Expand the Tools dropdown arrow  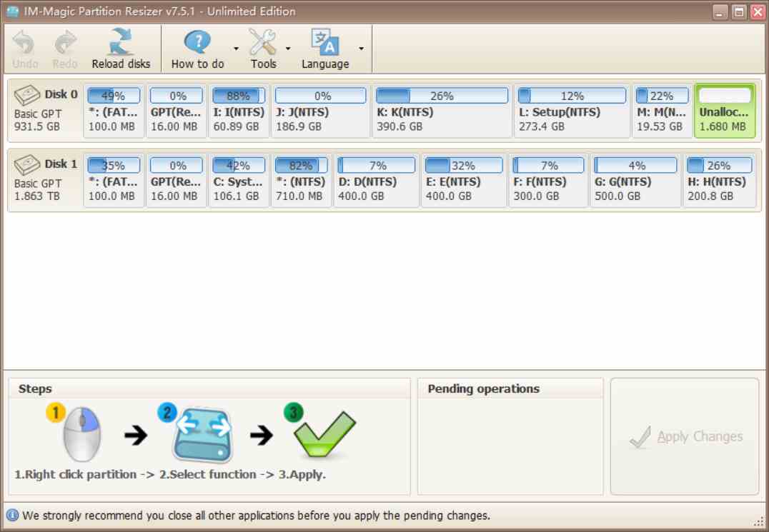[288, 49]
